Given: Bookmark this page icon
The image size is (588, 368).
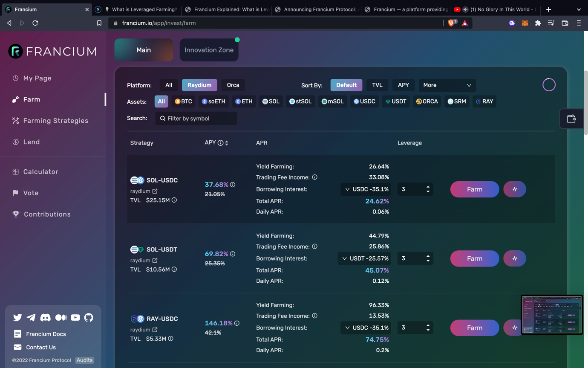Looking at the screenshot, I should [x=99, y=23].
